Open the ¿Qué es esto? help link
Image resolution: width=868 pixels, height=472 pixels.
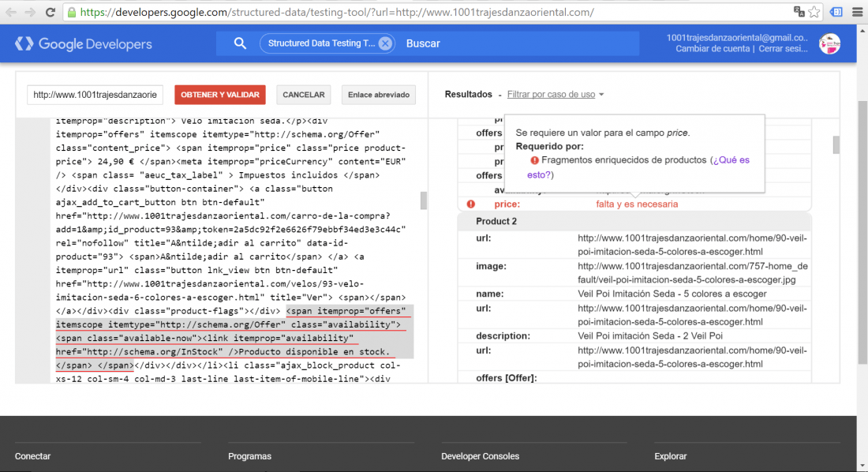pos(638,167)
